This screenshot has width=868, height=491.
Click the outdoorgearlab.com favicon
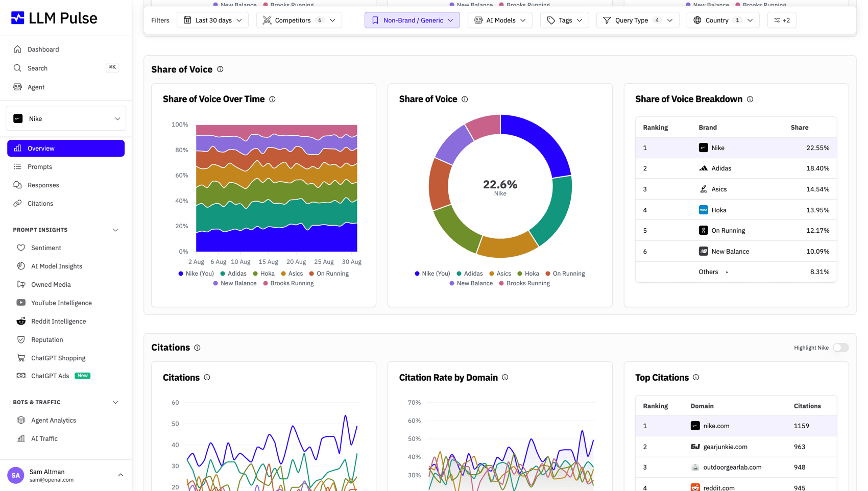coord(695,468)
